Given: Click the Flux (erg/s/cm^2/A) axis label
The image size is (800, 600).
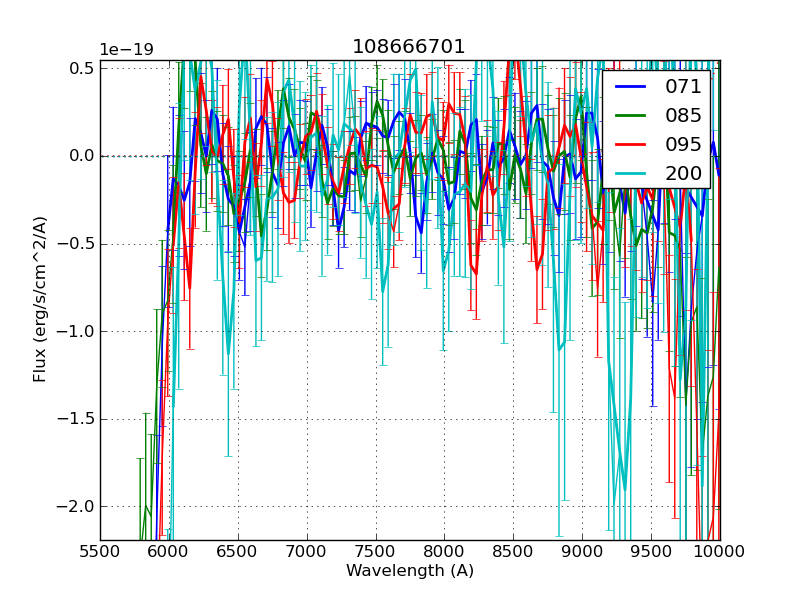Looking at the screenshot, I should point(40,300).
